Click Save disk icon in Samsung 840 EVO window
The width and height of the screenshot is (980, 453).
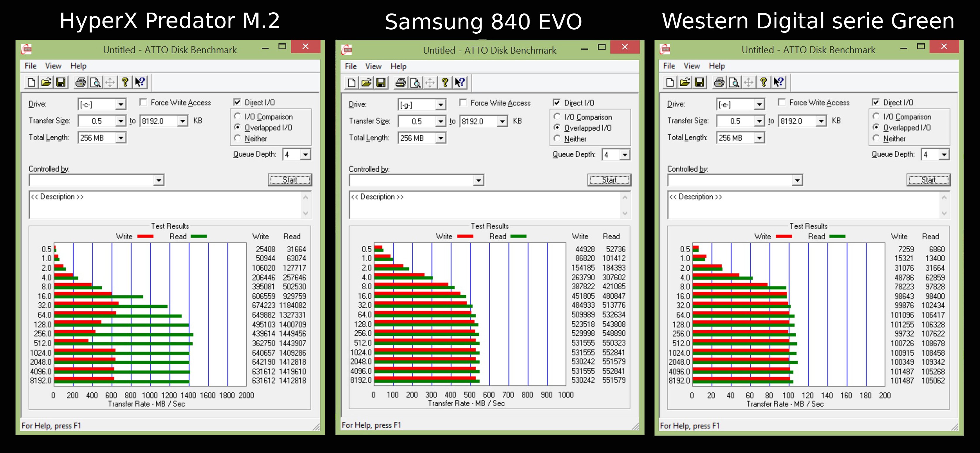381,83
